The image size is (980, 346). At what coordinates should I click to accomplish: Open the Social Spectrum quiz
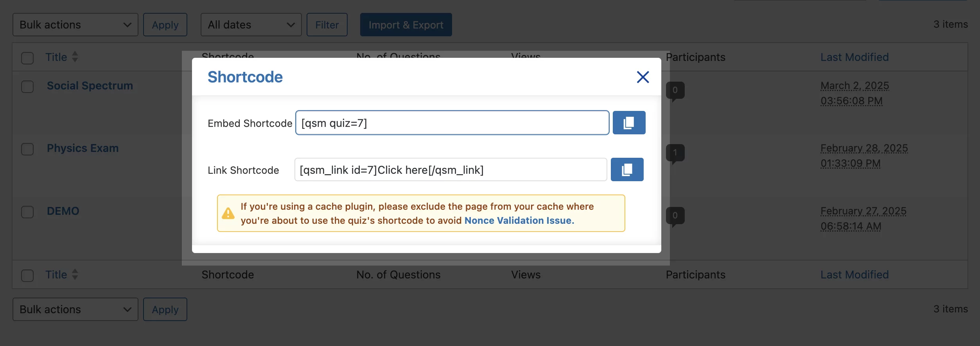click(x=90, y=86)
